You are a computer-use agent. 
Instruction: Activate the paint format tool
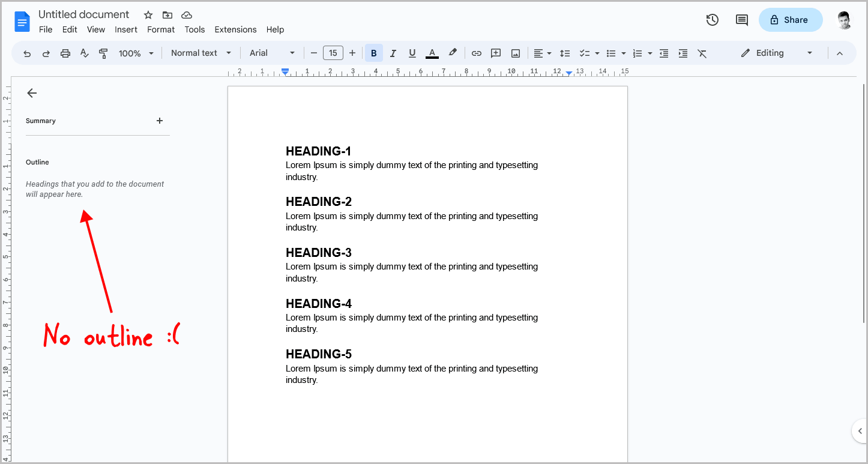tap(103, 53)
